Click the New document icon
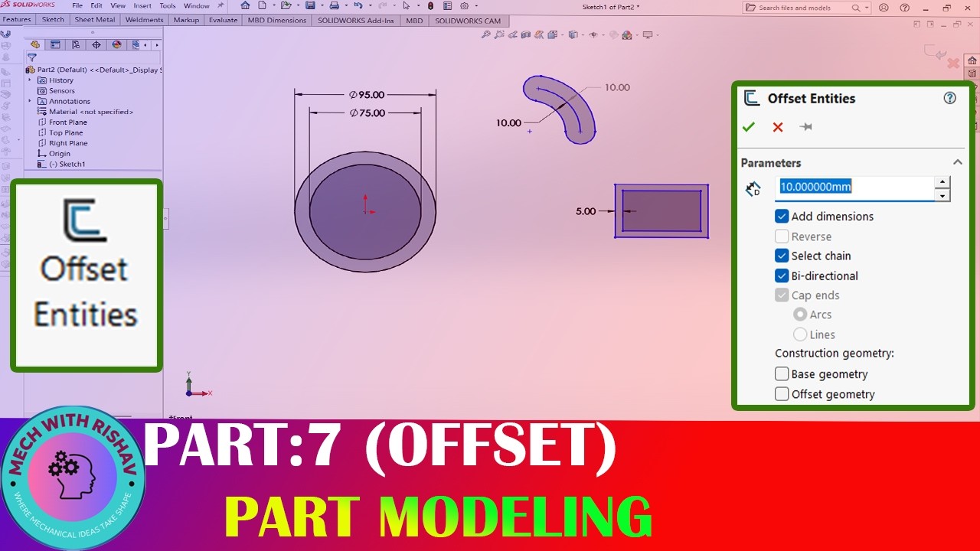The width and height of the screenshot is (980, 551). tap(262, 5)
